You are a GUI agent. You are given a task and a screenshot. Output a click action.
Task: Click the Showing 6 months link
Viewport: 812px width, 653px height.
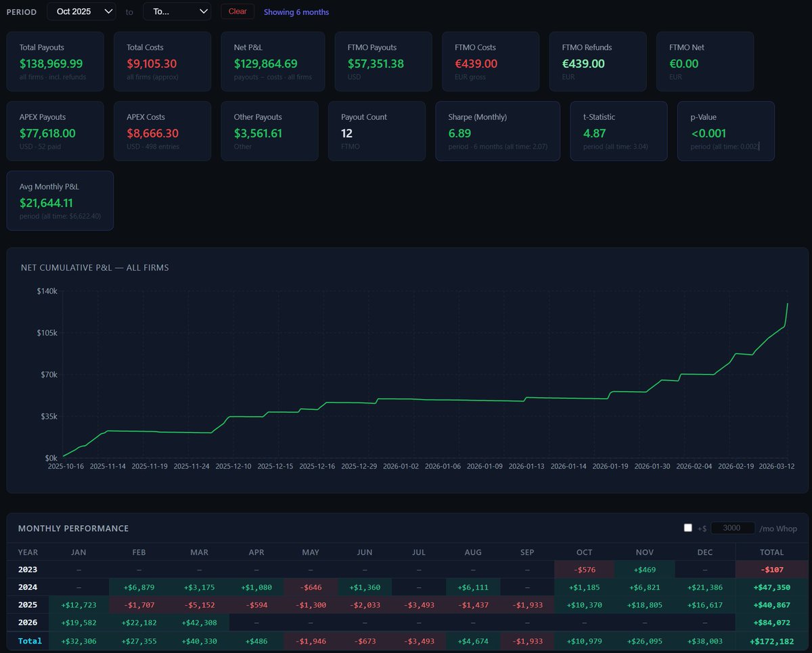point(296,12)
